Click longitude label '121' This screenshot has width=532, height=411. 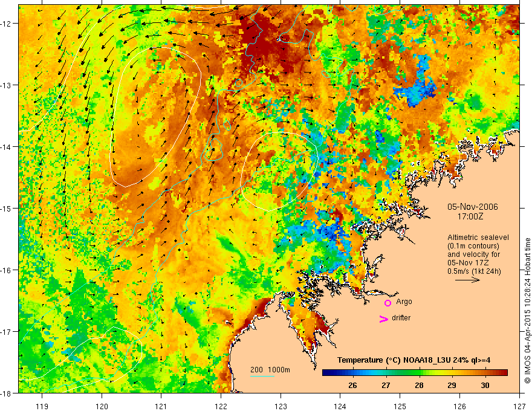161,406
